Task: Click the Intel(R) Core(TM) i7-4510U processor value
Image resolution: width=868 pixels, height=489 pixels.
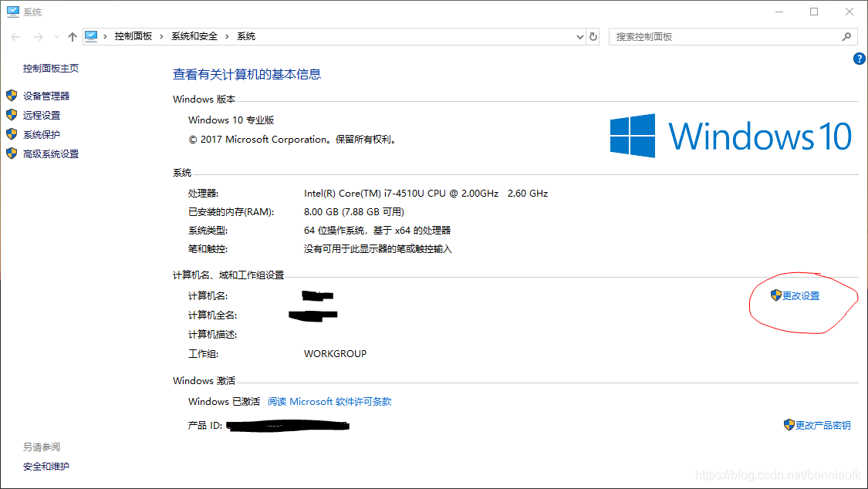Action: (x=426, y=194)
